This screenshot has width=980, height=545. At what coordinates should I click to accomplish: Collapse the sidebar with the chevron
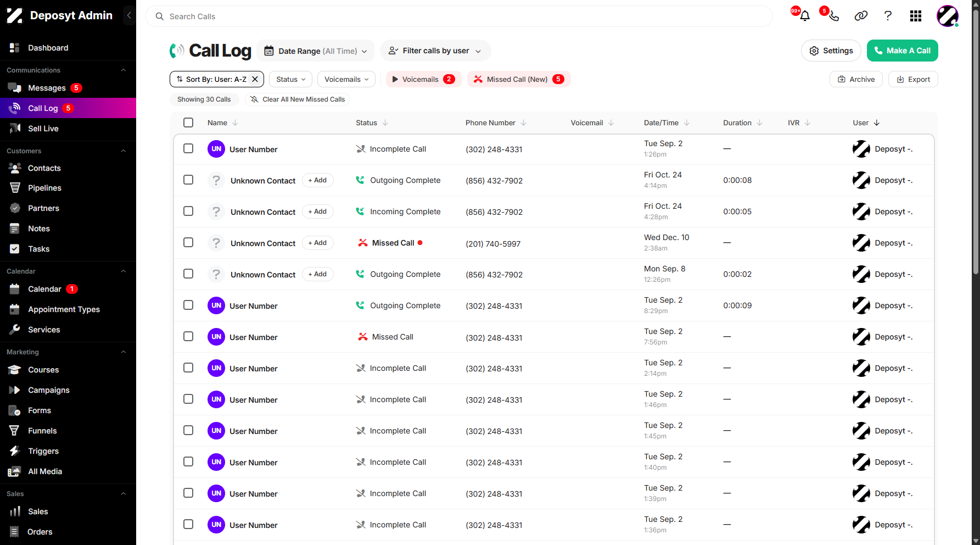(x=129, y=15)
